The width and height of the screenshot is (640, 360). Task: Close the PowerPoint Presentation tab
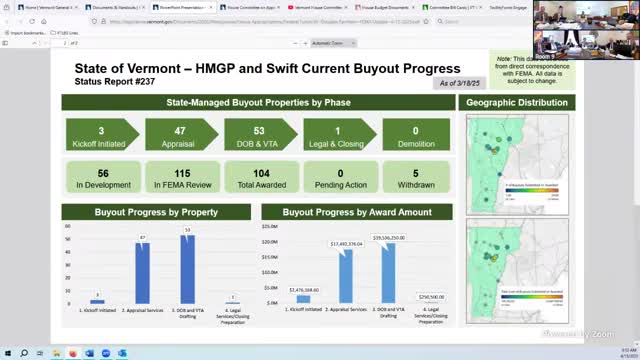pyautogui.click(x=211, y=7)
